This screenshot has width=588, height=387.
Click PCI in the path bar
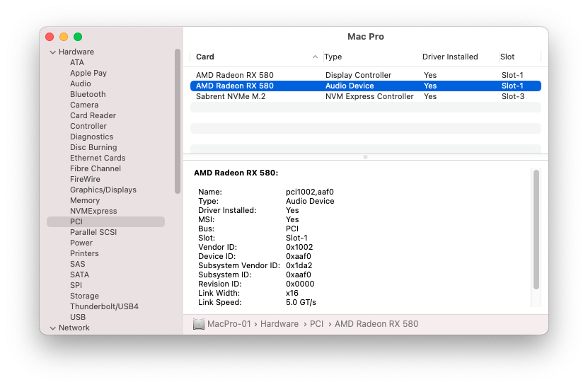point(316,324)
